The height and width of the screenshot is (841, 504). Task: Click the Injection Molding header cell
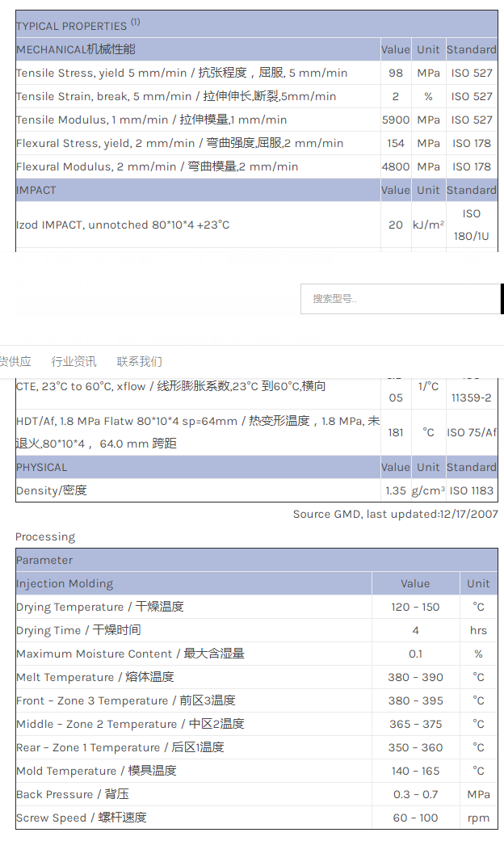pyautogui.click(x=65, y=583)
